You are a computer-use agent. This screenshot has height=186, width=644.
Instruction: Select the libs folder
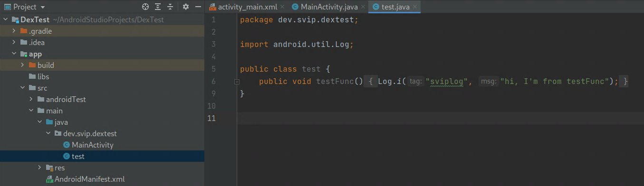43,76
